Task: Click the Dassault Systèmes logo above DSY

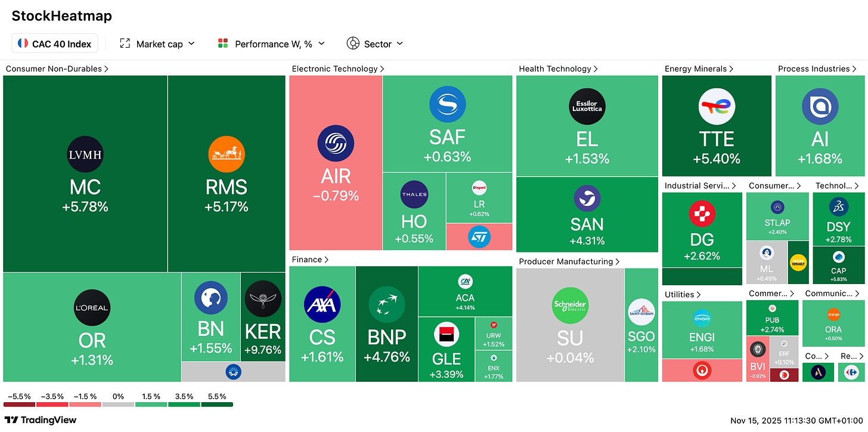Action: (x=838, y=207)
